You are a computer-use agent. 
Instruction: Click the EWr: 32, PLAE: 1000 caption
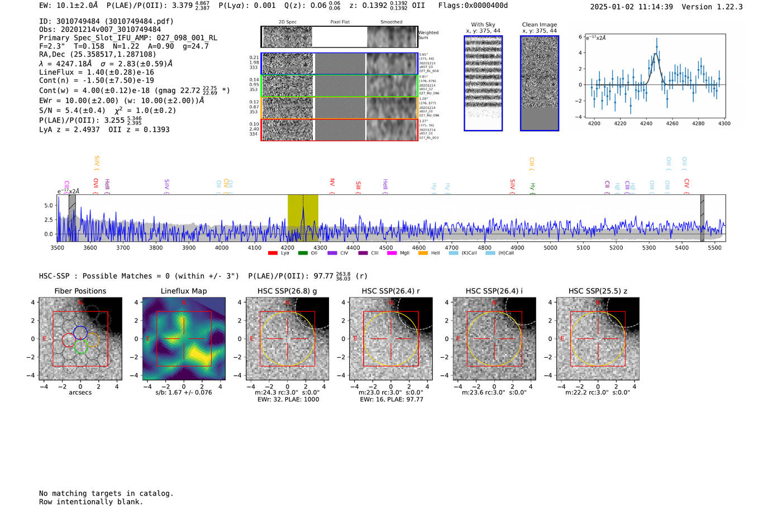pyautogui.click(x=288, y=400)
